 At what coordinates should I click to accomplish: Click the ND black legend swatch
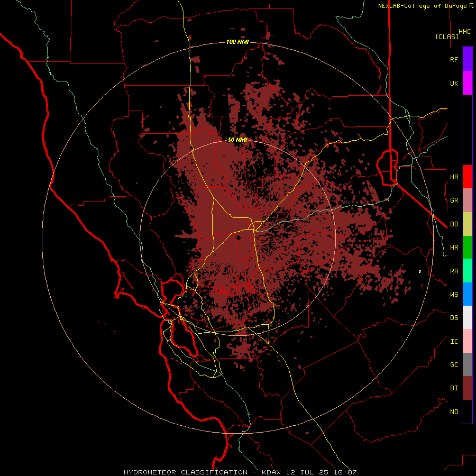pyautogui.click(x=467, y=411)
